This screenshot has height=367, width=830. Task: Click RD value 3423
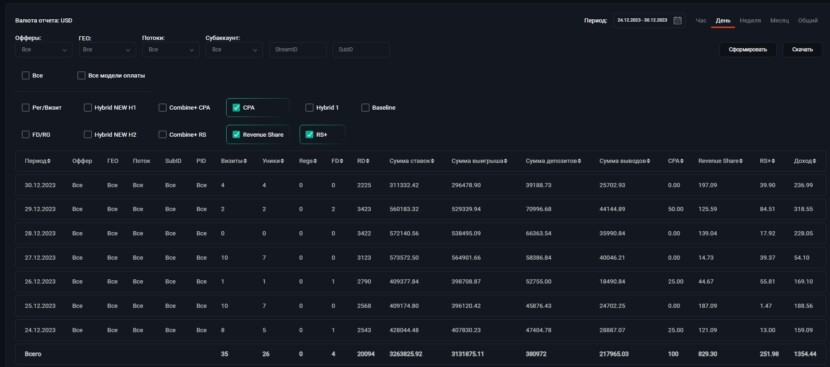coord(364,209)
